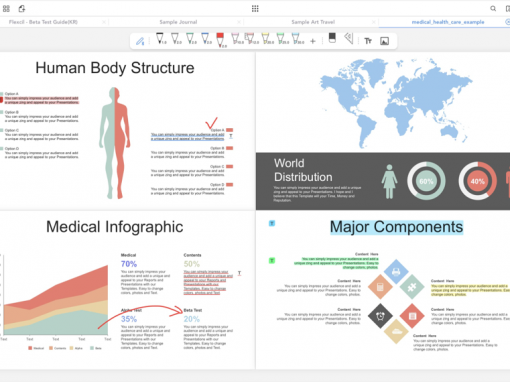
Task: Select the ruler/lasso tool
Action: (349, 38)
